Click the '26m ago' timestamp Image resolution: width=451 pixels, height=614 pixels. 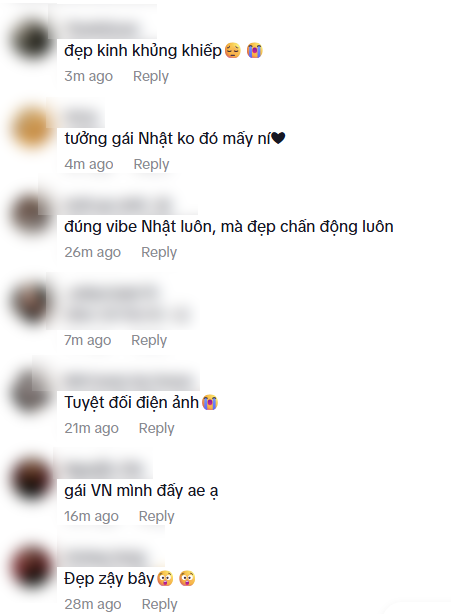click(92, 253)
